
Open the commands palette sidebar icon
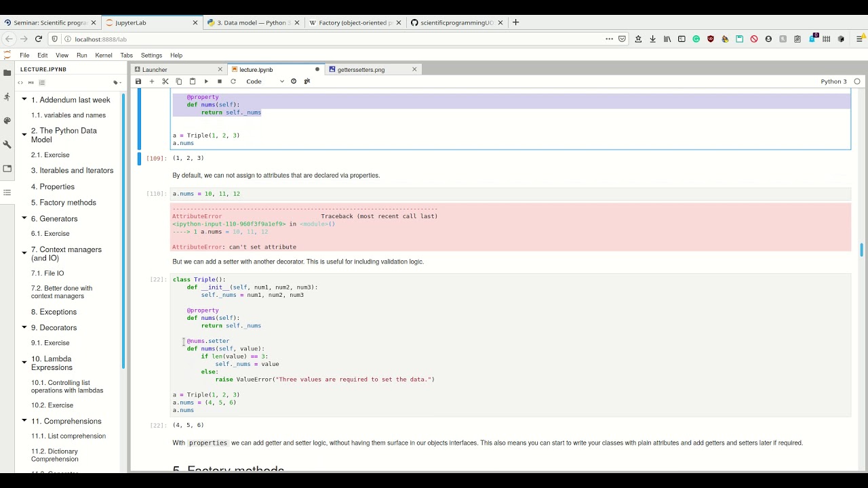click(x=7, y=121)
